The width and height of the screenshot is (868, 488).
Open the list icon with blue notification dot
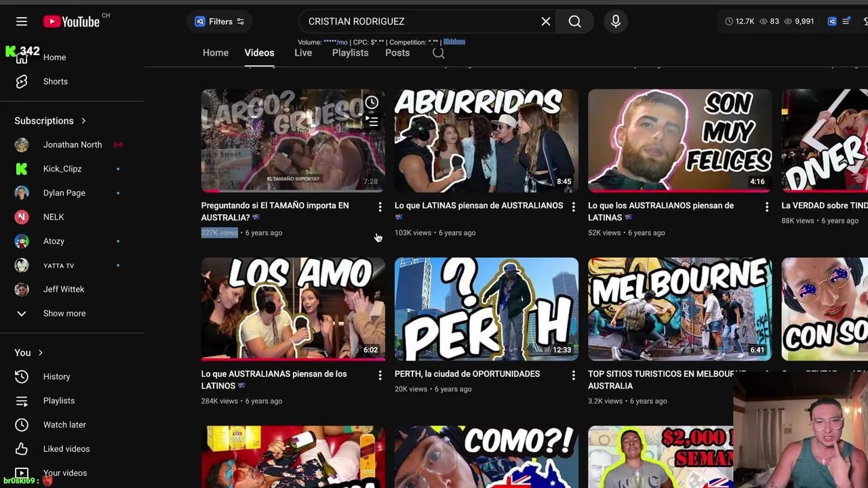point(846,22)
